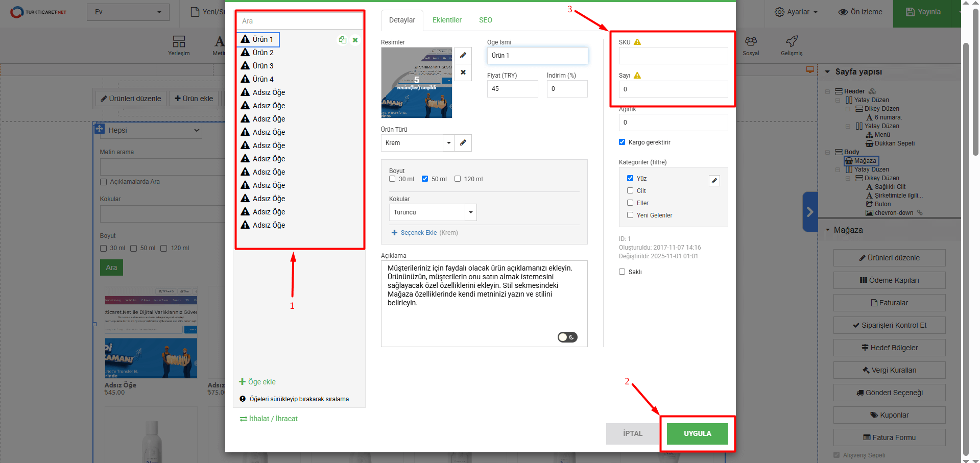The height and width of the screenshot is (463, 980).
Task: Open the Ürün Türü Krem dropdown
Action: click(x=448, y=143)
